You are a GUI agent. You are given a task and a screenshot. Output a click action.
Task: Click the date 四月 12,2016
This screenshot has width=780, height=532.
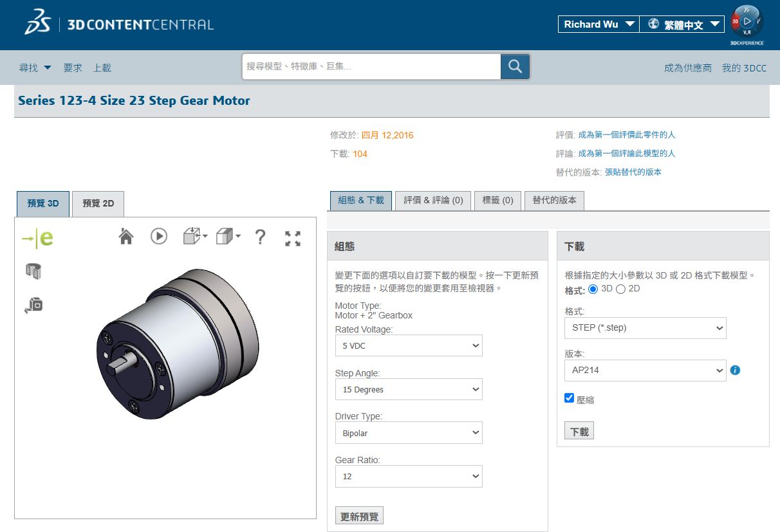click(x=387, y=135)
